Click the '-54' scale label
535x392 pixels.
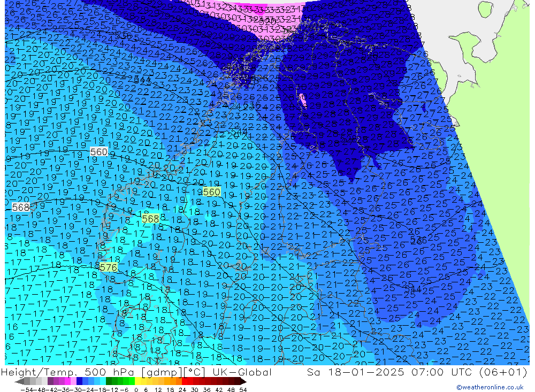27,390
